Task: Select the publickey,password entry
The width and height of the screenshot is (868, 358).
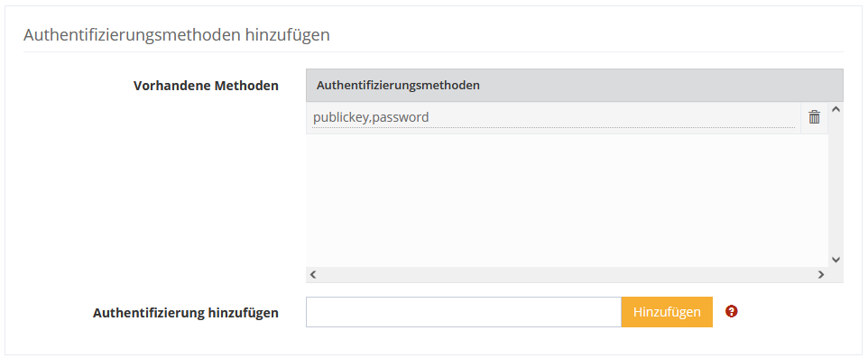Action: 554,117
